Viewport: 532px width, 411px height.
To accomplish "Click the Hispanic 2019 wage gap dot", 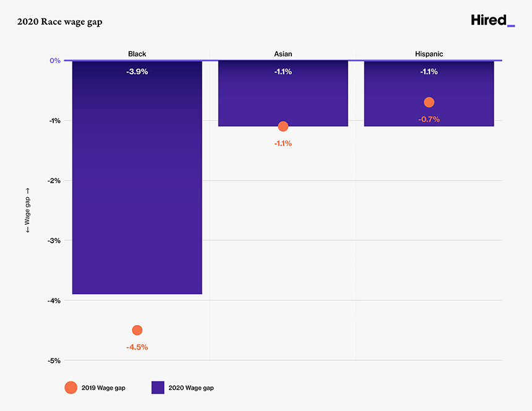I will (429, 102).
